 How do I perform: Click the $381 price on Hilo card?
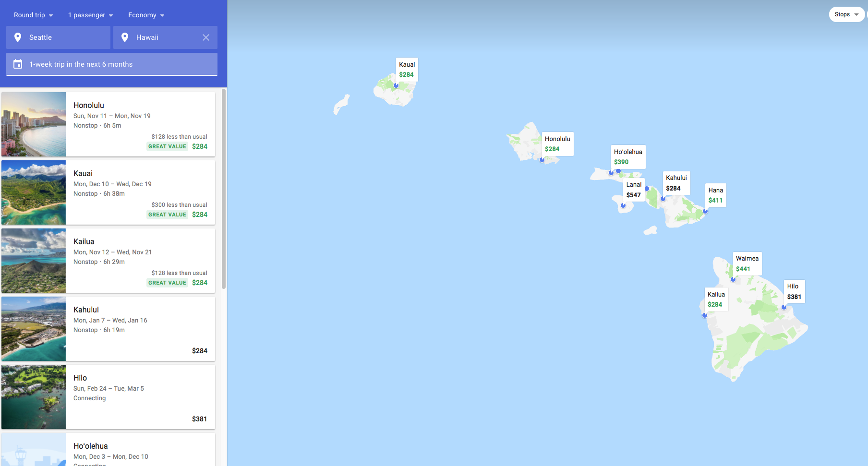(199, 419)
